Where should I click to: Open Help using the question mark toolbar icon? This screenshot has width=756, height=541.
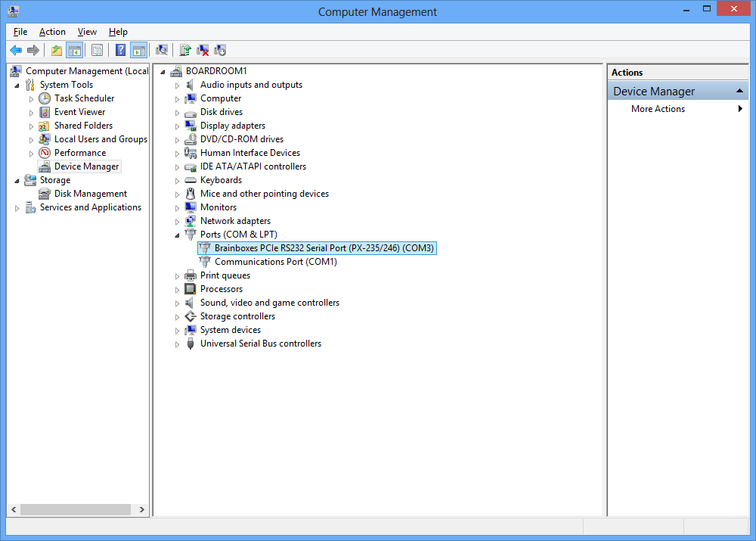tap(120, 50)
